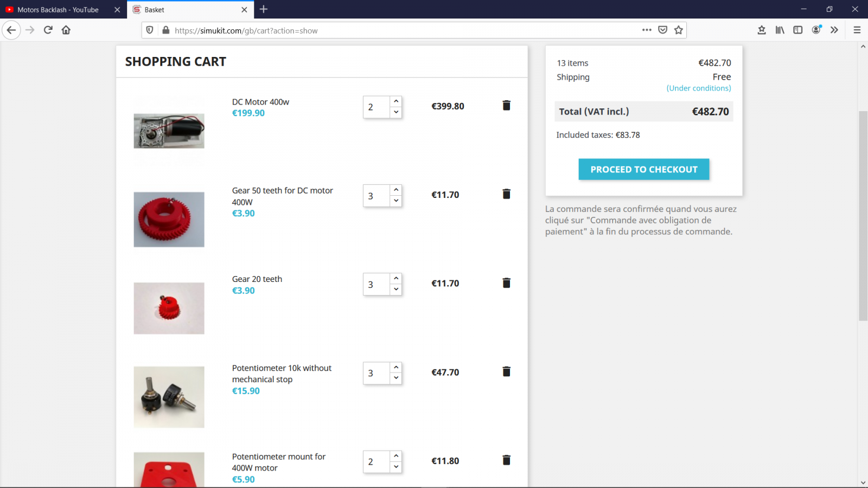Screen dimensions: 868x488
Task: Open Gear 50 teeth for DC motor link
Action: (283, 196)
